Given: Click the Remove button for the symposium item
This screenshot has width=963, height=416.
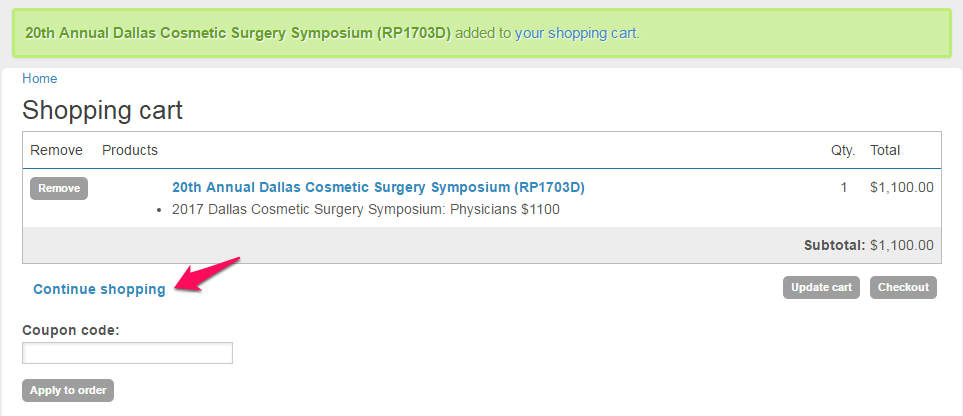Looking at the screenshot, I should (59, 188).
